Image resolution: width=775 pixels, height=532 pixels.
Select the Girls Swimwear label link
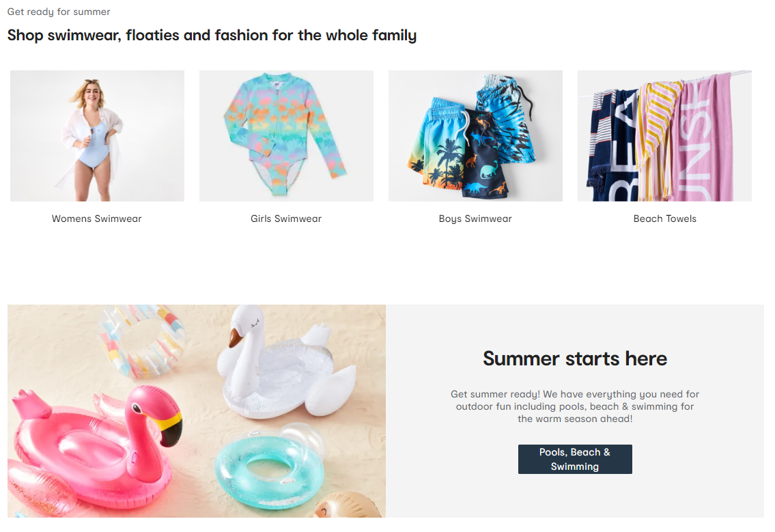pos(286,219)
